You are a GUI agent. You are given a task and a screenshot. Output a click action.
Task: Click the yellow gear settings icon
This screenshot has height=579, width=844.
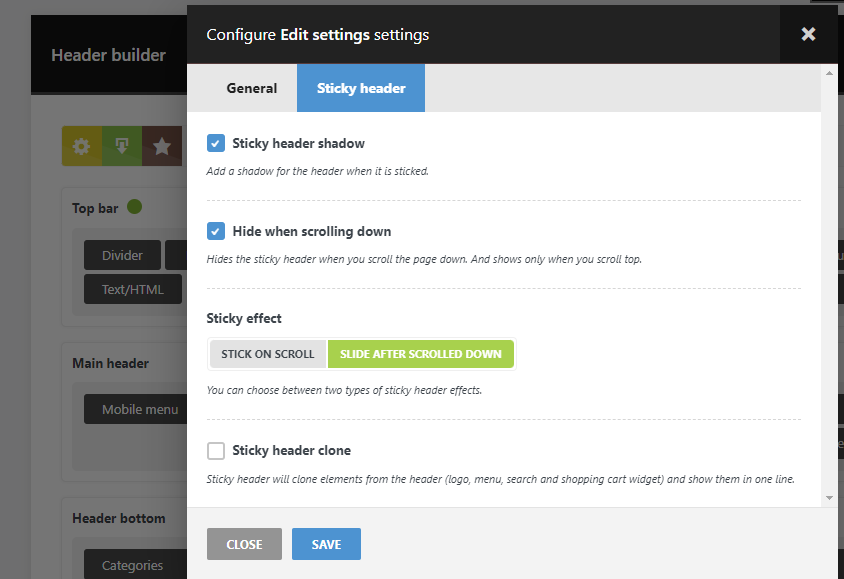coord(82,146)
